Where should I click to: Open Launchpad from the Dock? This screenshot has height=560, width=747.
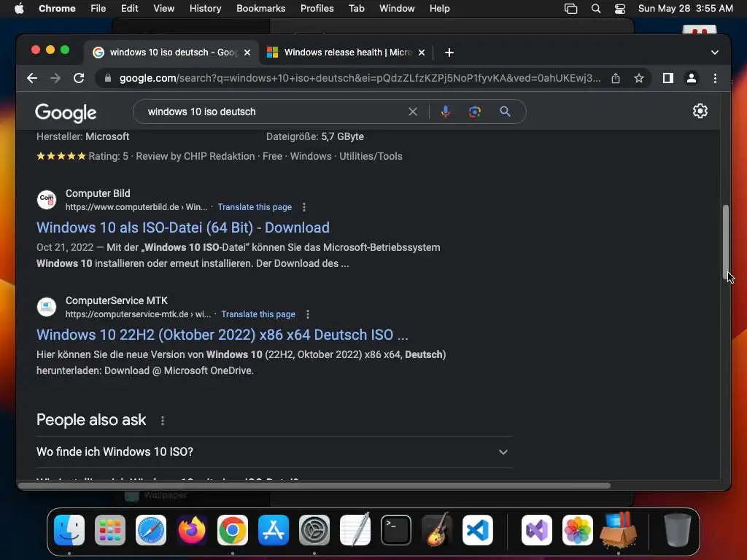pyautogui.click(x=110, y=530)
